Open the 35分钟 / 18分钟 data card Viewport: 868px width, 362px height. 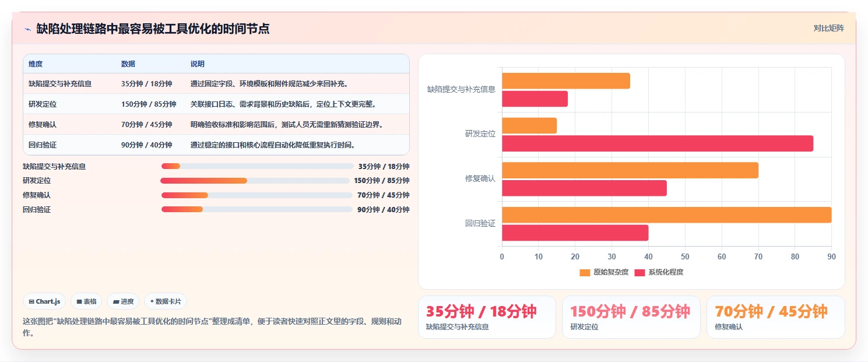[487, 317]
